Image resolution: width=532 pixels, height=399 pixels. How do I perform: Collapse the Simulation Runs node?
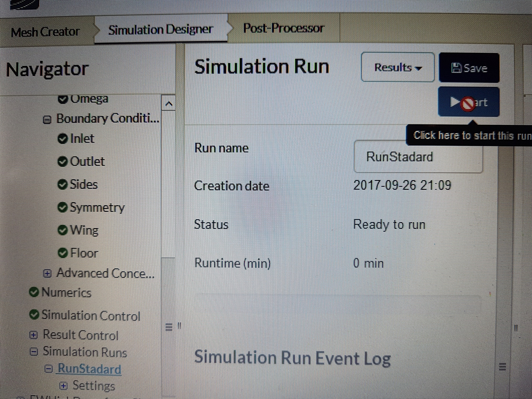point(34,352)
